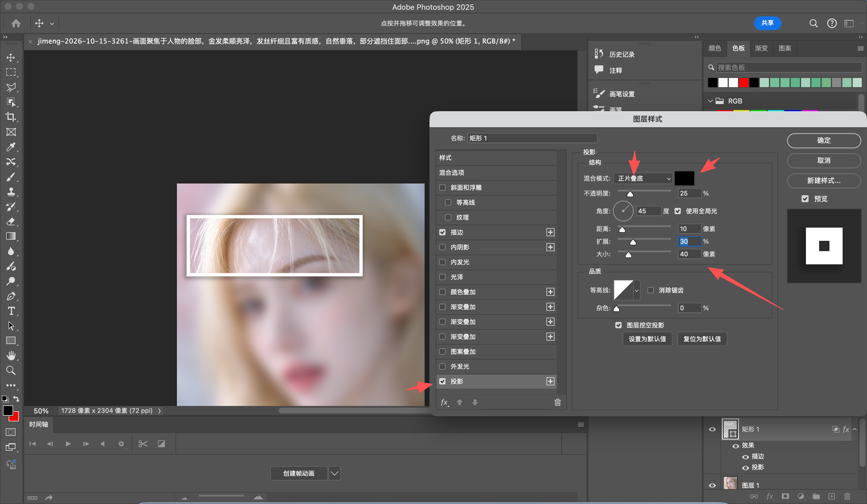Collapse the RGB swatch folder
Viewport: 867px width, 504px height.
coord(710,101)
